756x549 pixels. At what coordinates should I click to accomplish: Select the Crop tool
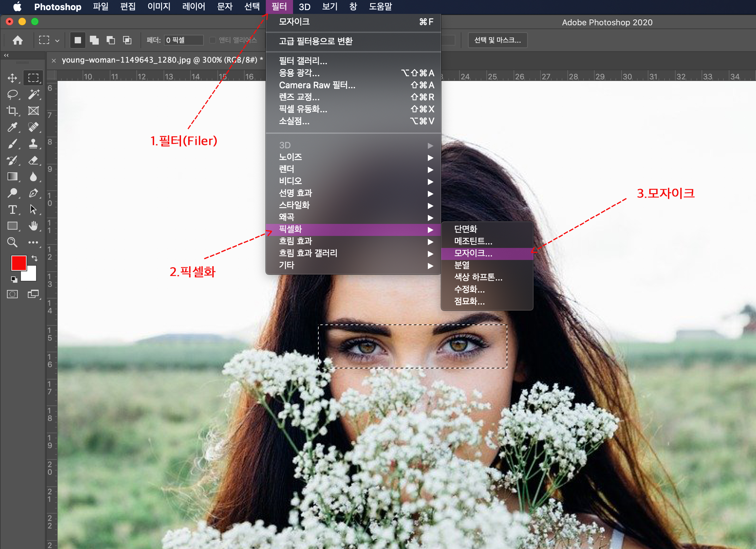tap(12, 111)
